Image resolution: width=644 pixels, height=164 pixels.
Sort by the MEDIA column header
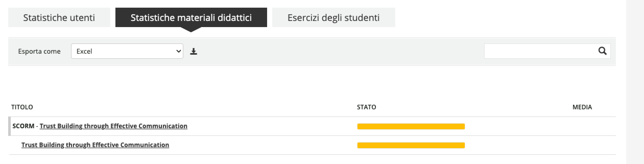(582, 107)
